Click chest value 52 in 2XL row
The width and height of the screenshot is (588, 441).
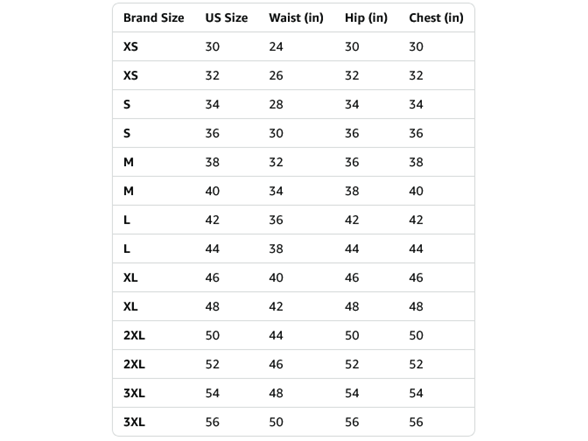pos(416,364)
